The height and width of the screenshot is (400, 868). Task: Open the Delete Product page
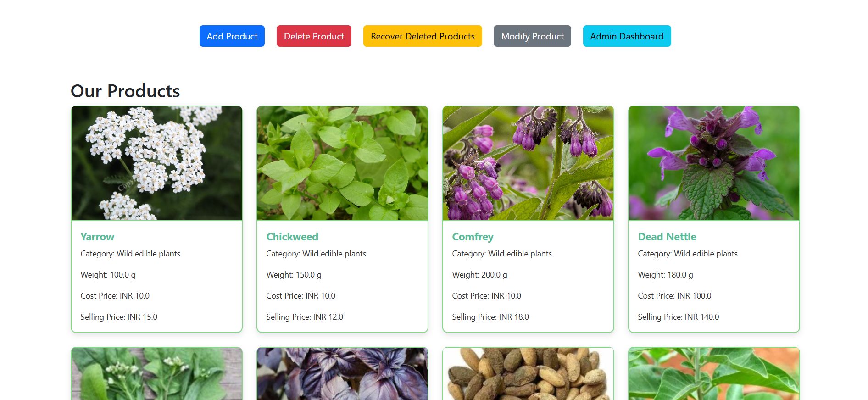(314, 36)
